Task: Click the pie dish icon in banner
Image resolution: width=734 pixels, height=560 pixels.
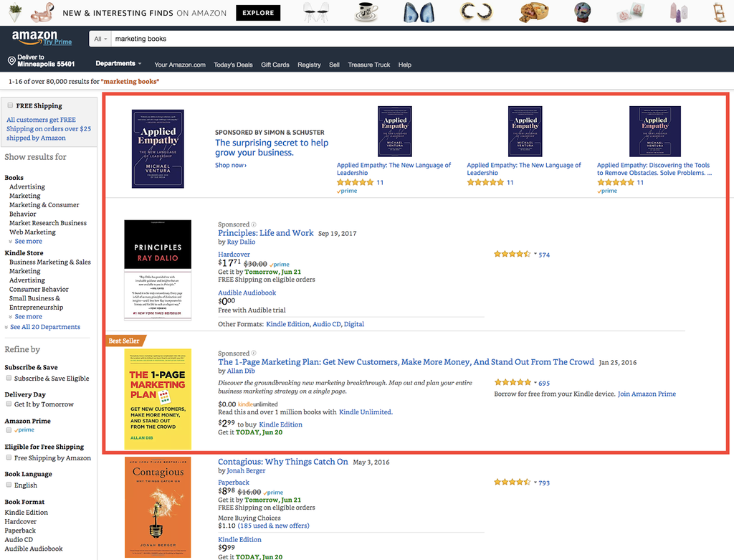Action: coord(533,12)
